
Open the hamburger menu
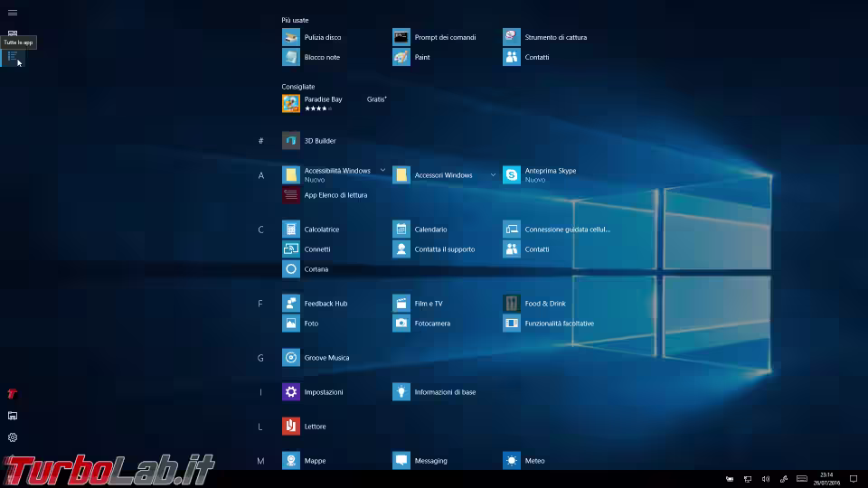point(13,12)
